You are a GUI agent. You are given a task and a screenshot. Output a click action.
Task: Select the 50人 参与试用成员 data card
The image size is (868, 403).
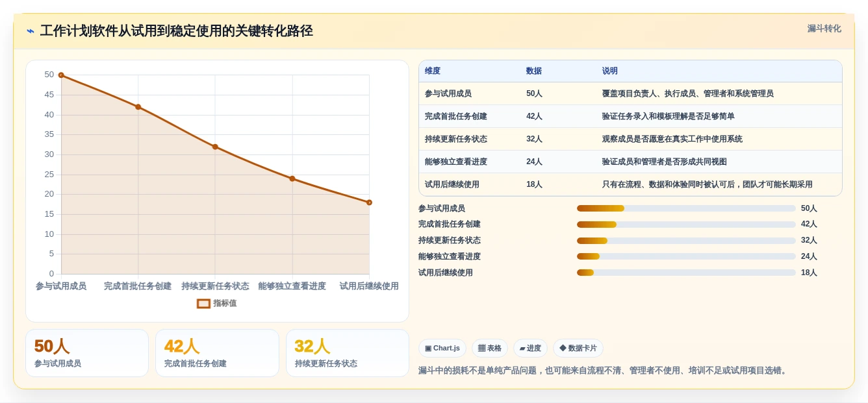87,353
